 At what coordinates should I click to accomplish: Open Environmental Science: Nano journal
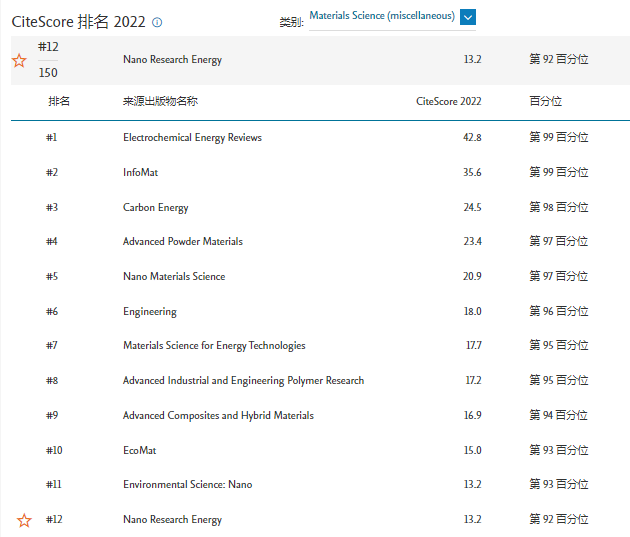(x=187, y=484)
